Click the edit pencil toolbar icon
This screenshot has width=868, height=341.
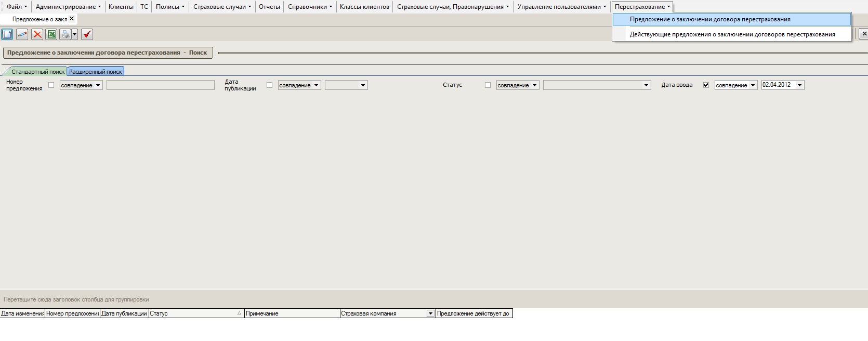pos(22,34)
